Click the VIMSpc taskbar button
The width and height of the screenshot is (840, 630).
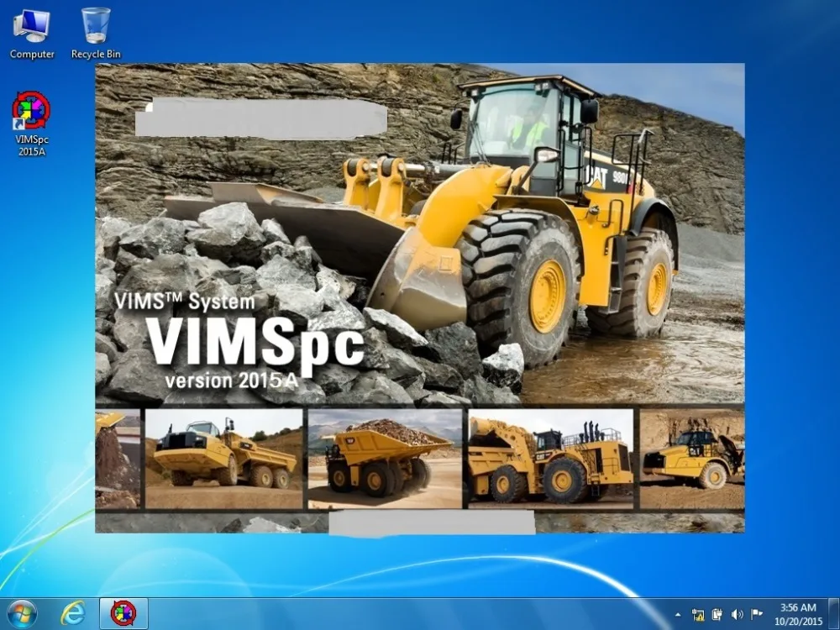123,612
